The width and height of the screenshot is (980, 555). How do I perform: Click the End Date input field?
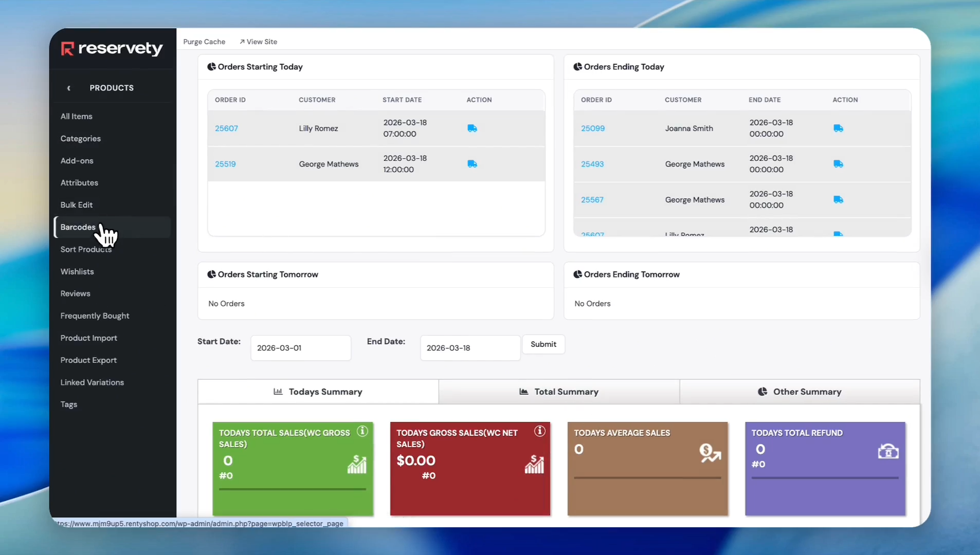click(x=470, y=348)
